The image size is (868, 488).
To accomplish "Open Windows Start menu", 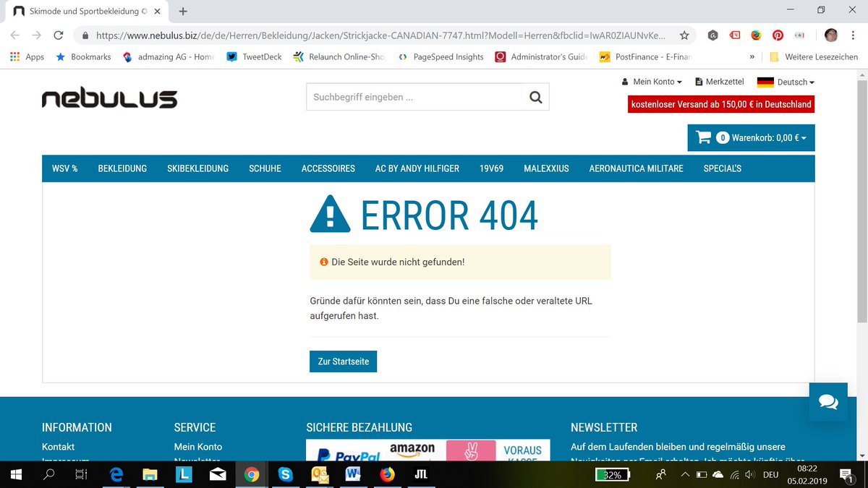I will 17,474.
